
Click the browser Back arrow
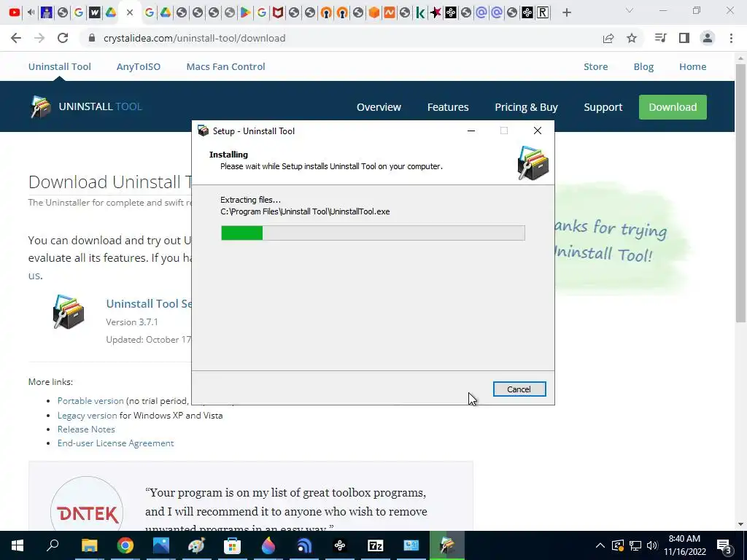[16, 38]
